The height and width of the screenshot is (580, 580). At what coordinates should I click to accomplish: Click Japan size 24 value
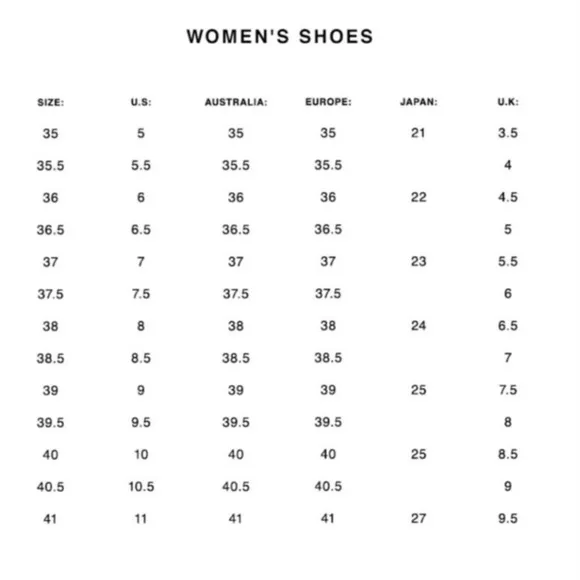pyautogui.click(x=418, y=326)
